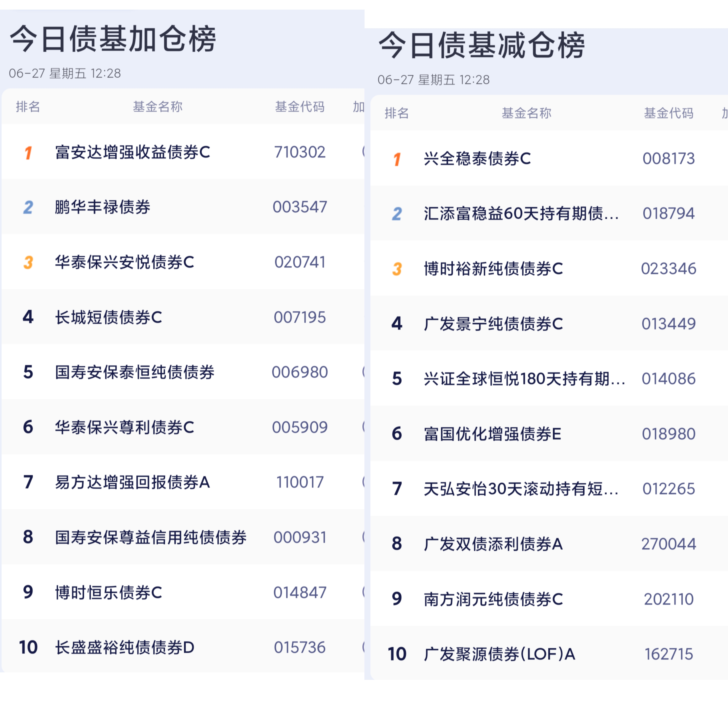Click the 今日债基减仓榜 title
728x728 pixels.
click(481, 45)
